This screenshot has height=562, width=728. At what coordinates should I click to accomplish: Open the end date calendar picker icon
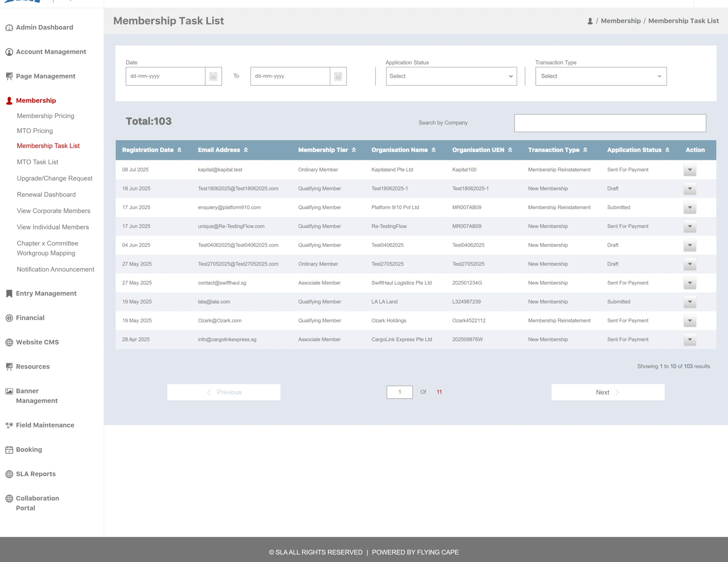pyautogui.click(x=338, y=76)
